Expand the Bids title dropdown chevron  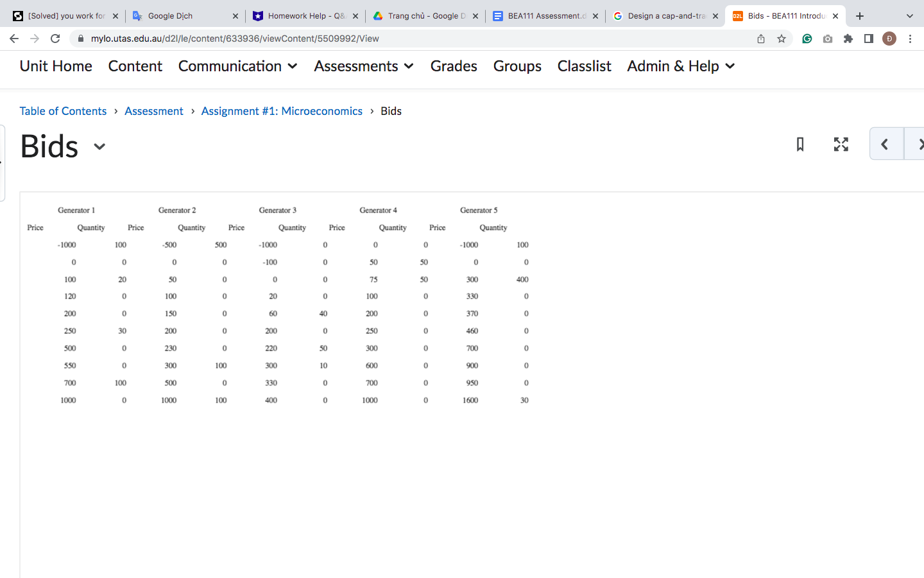pos(99,146)
